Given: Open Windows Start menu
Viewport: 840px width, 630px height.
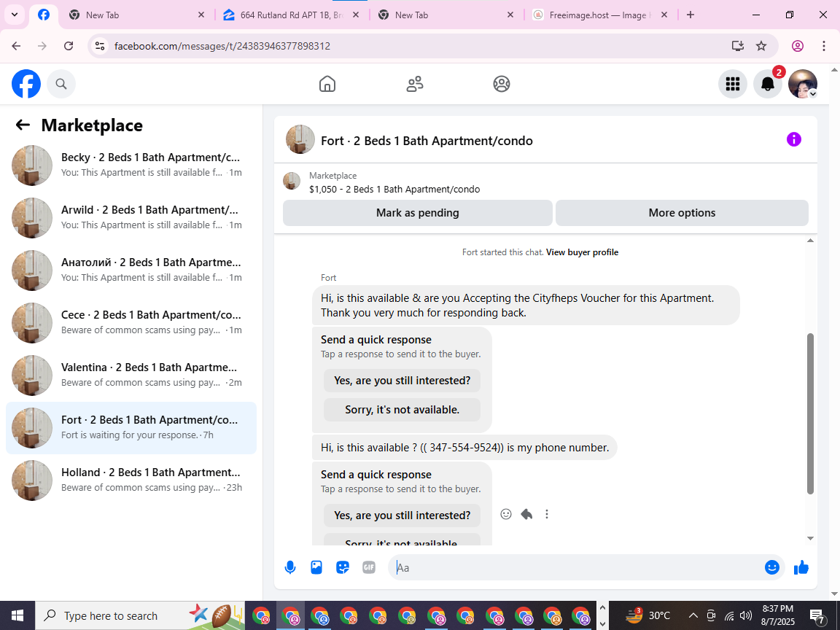Looking at the screenshot, I should 17,615.
